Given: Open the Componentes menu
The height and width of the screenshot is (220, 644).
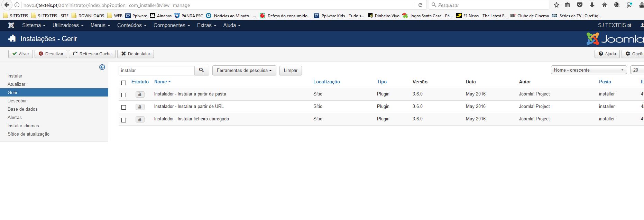Looking at the screenshot, I should pos(172,25).
